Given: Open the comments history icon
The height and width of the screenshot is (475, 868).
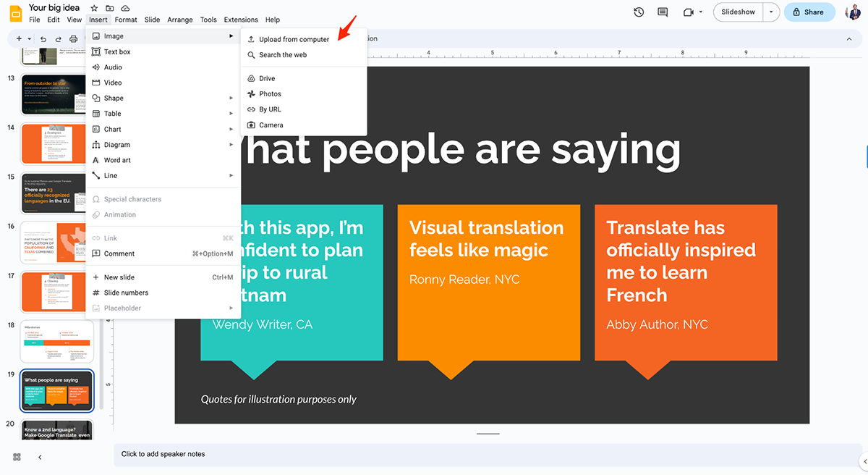Looking at the screenshot, I should [663, 12].
